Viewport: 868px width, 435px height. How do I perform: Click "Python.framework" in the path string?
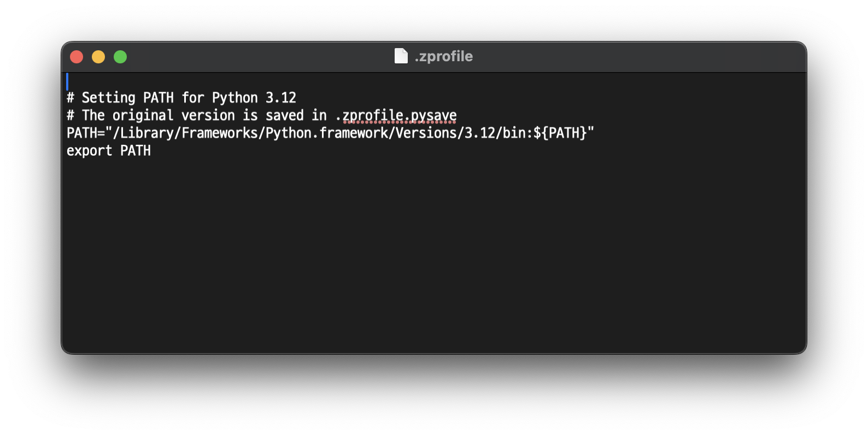pos(326,133)
